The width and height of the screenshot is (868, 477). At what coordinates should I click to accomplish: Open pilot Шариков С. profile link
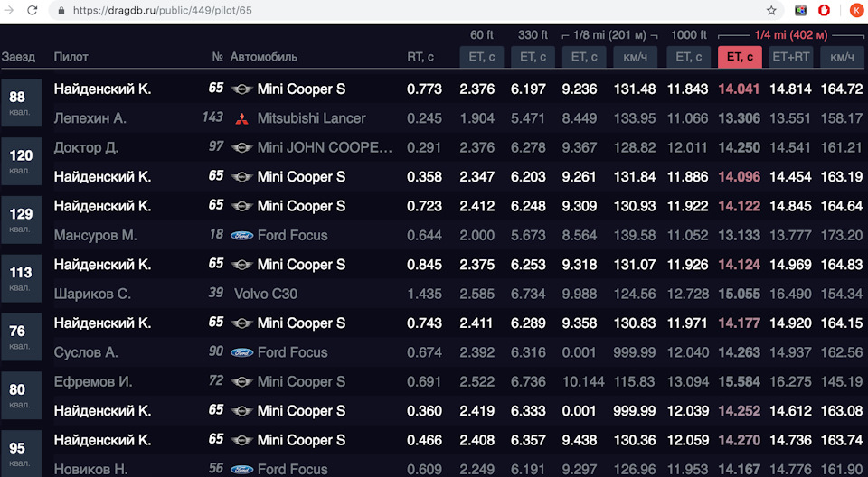[92, 294]
